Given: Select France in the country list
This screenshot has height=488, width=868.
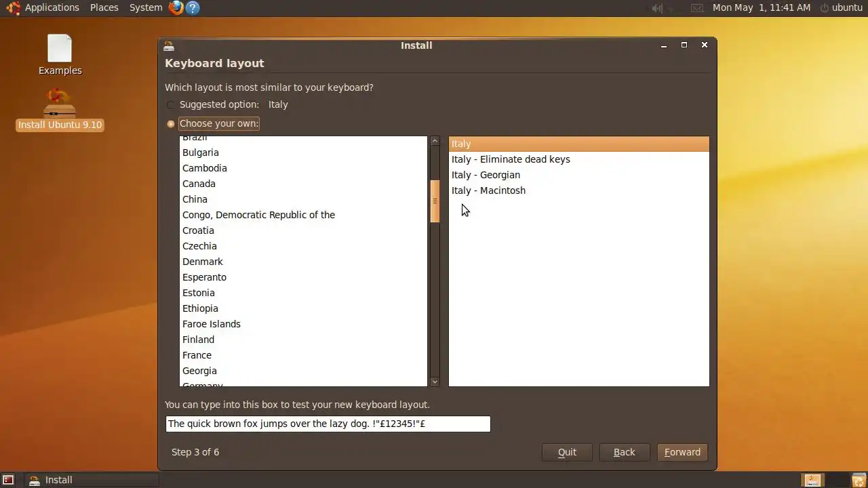Looking at the screenshot, I should coord(303,355).
